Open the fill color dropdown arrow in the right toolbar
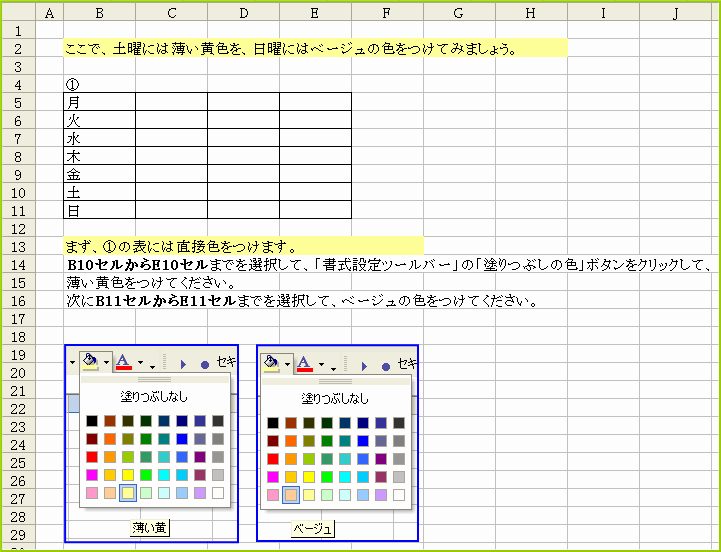This screenshot has height=552, width=721. click(288, 364)
